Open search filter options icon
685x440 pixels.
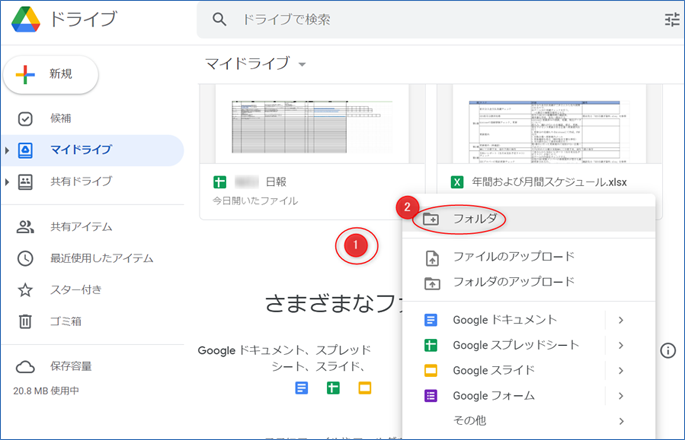coord(672,20)
